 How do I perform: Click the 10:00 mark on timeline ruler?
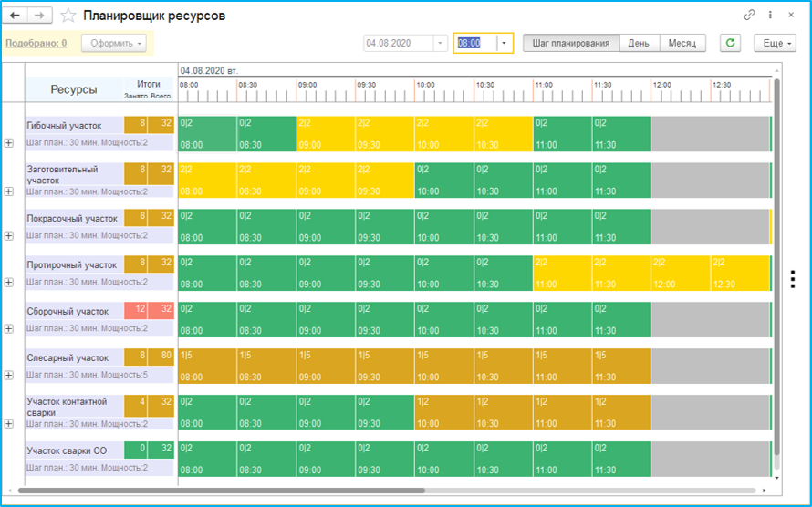(x=425, y=85)
